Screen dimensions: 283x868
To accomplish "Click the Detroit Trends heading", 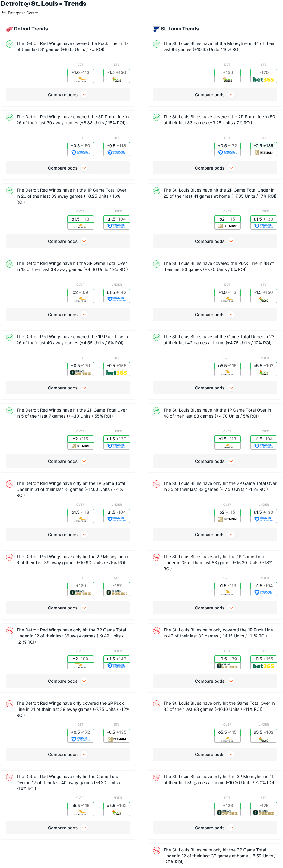I will [x=31, y=29].
